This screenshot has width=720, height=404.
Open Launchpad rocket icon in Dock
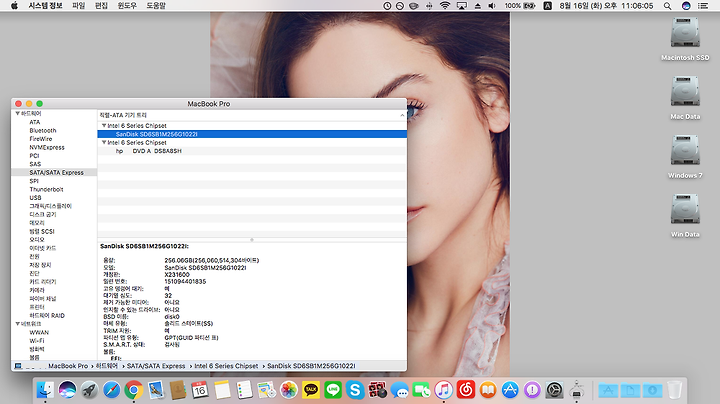tap(89, 390)
